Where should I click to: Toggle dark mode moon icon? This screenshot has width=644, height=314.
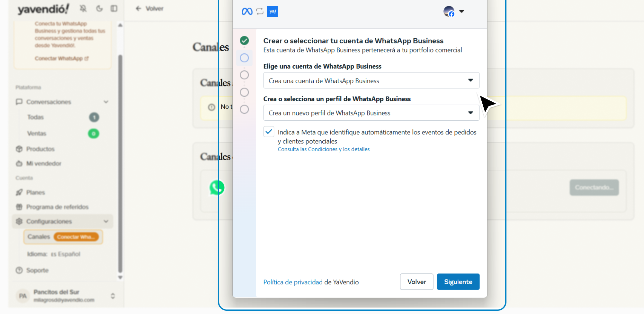tap(99, 9)
